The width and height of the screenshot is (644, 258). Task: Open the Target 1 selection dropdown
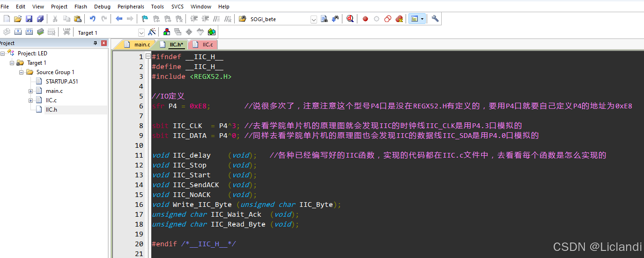click(141, 32)
